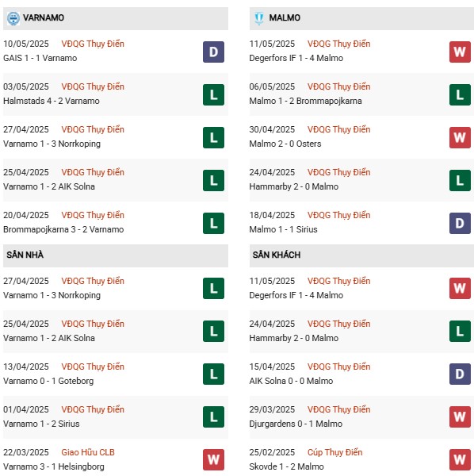474x476 pixels.
Task: Select the SÂN NHÀ section header
Action: tap(116, 255)
